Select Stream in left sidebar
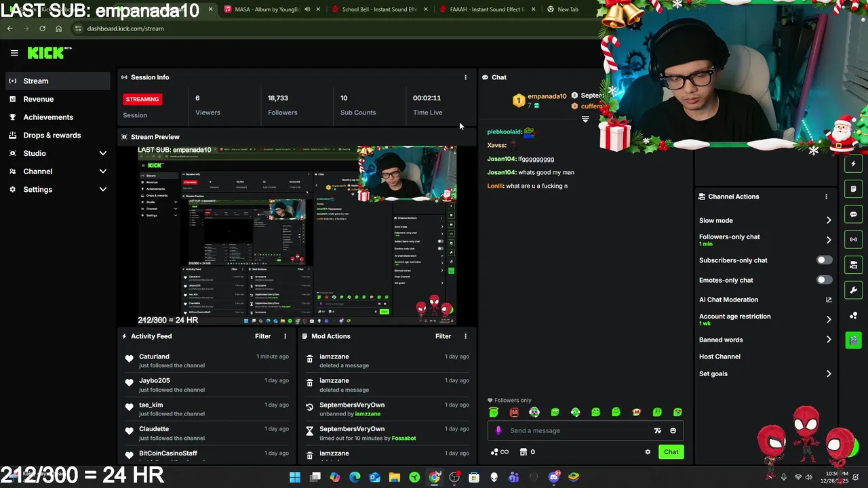Viewport: 868px width, 488px height. click(57, 81)
